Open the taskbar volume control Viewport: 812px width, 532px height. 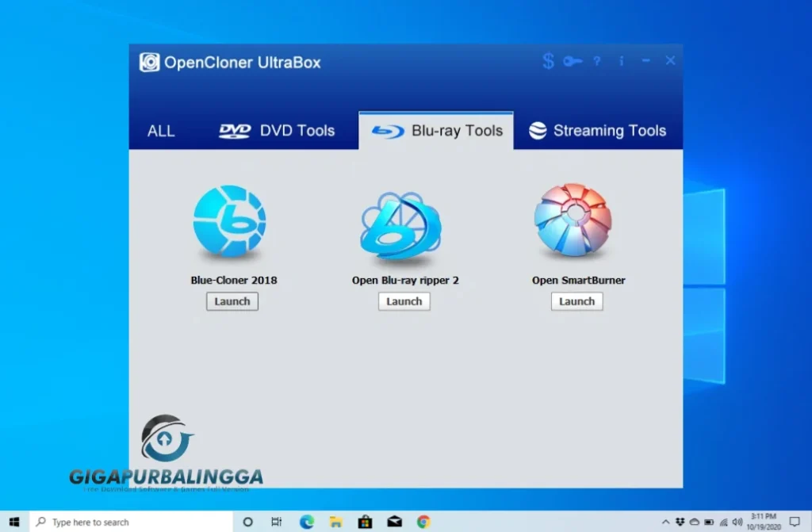coord(737,522)
